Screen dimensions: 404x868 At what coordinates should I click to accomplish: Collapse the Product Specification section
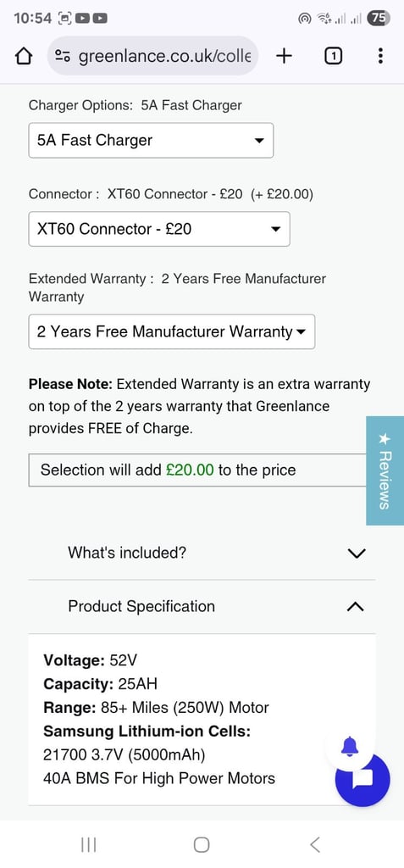pyautogui.click(x=202, y=606)
